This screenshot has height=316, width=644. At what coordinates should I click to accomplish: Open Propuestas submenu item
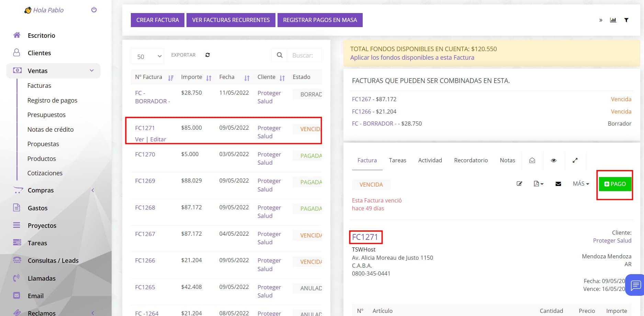[x=43, y=144]
